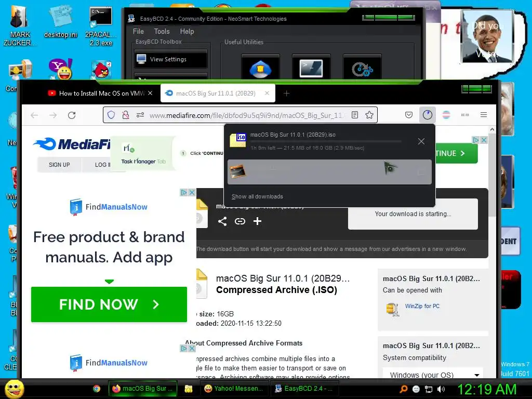The width and height of the screenshot is (532, 399).
Task: Open EasyBCD command prompt utility icon
Action: tap(311, 68)
